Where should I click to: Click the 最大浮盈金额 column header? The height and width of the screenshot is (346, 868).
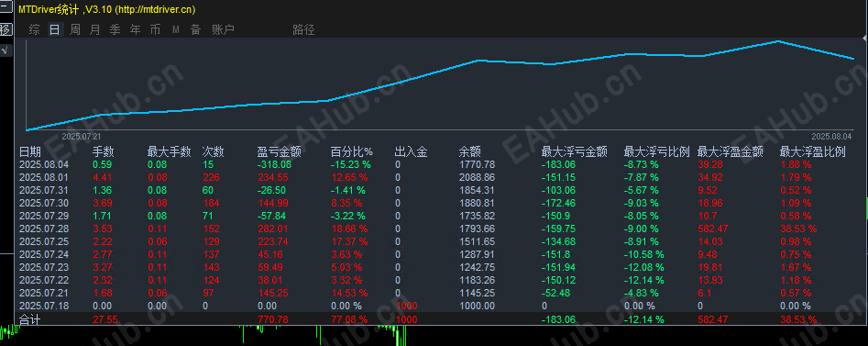coord(731,151)
